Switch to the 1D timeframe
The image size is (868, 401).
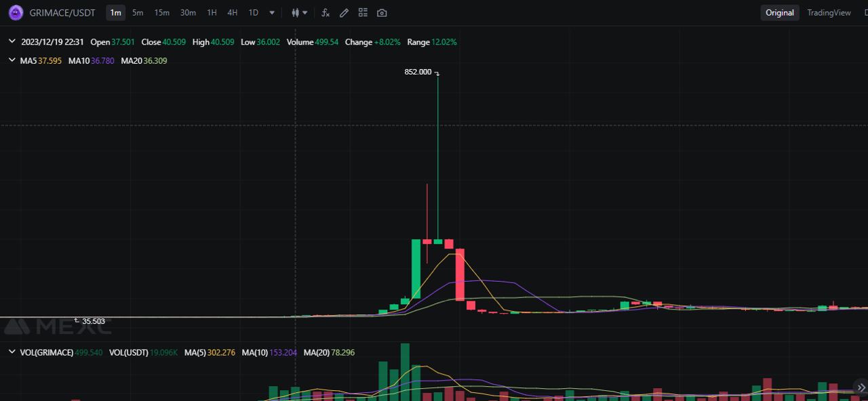(x=253, y=13)
